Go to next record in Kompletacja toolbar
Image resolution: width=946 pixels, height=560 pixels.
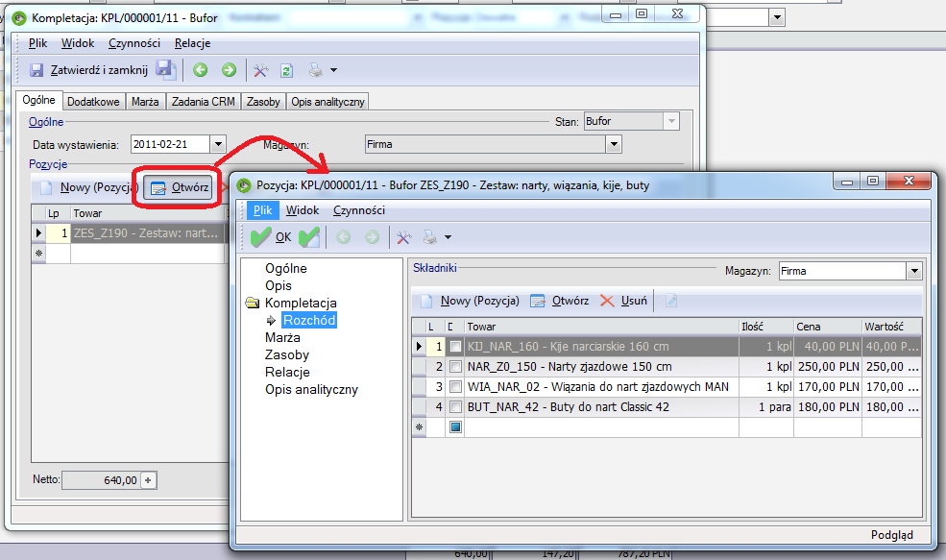click(229, 70)
